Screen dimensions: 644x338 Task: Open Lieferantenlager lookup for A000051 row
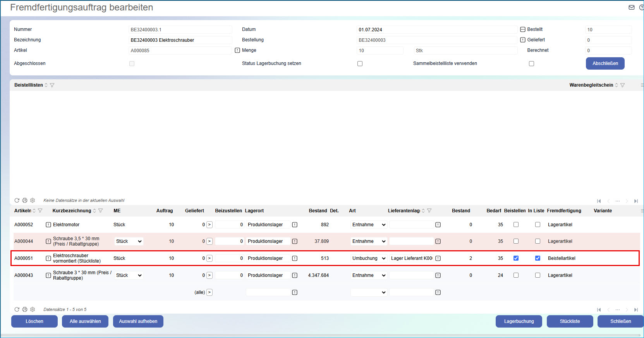click(438, 258)
